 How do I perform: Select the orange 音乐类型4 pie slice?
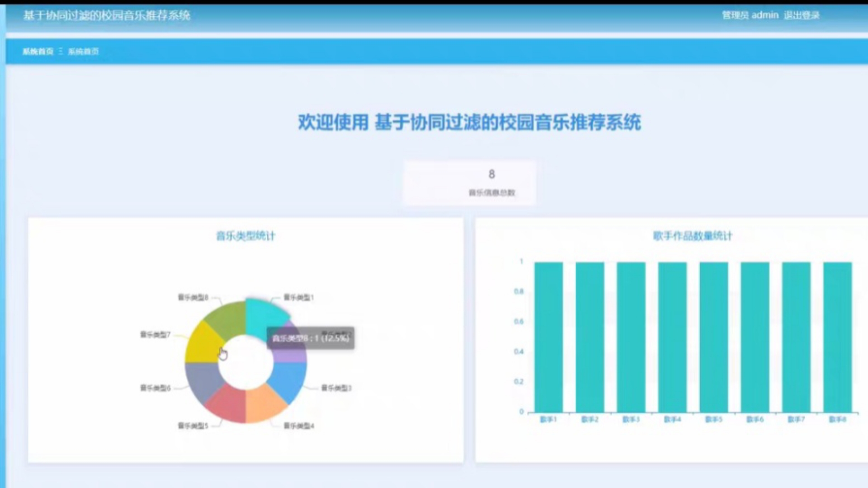(x=262, y=402)
